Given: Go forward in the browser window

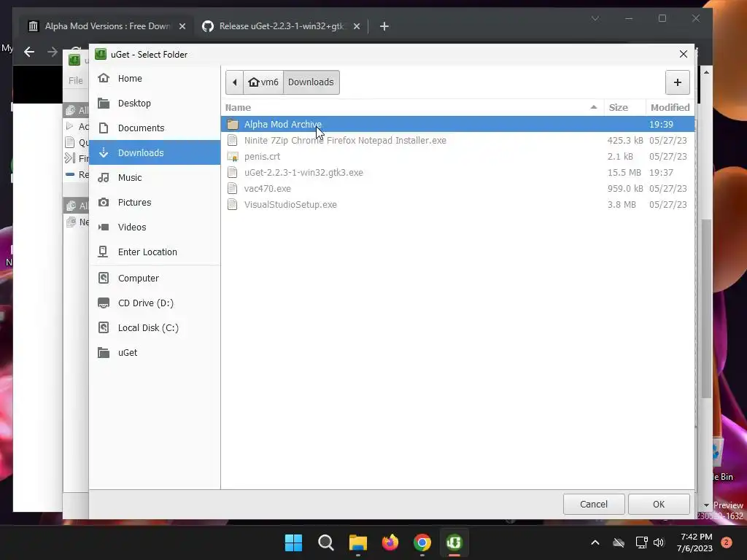Looking at the screenshot, I should [53, 52].
